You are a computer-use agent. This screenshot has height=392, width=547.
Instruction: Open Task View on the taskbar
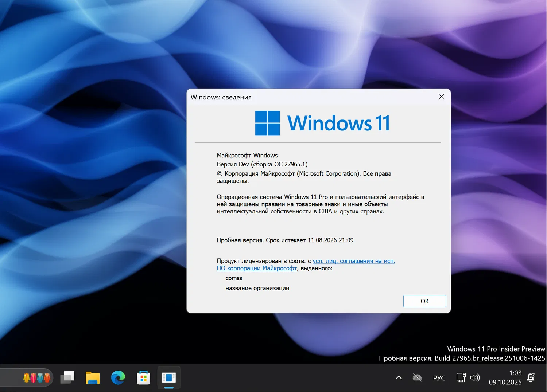pyautogui.click(x=67, y=378)
